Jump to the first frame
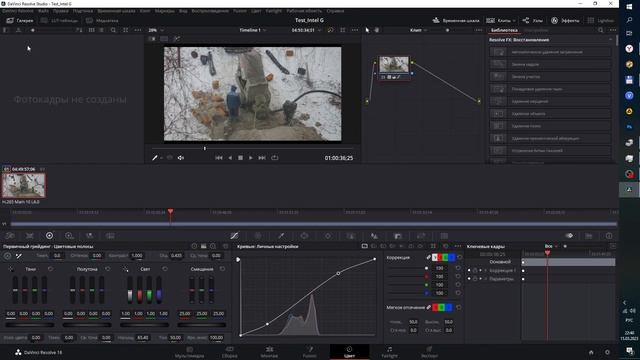This screenshot has height=360, width=640. click(x=219, y=158)
